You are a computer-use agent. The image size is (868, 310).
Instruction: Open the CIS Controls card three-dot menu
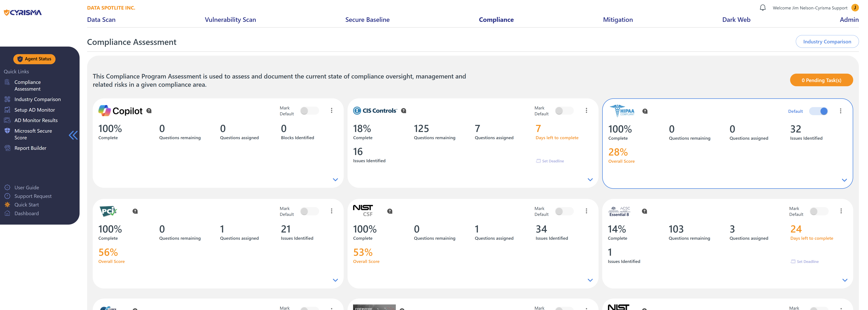click(586, 110)
